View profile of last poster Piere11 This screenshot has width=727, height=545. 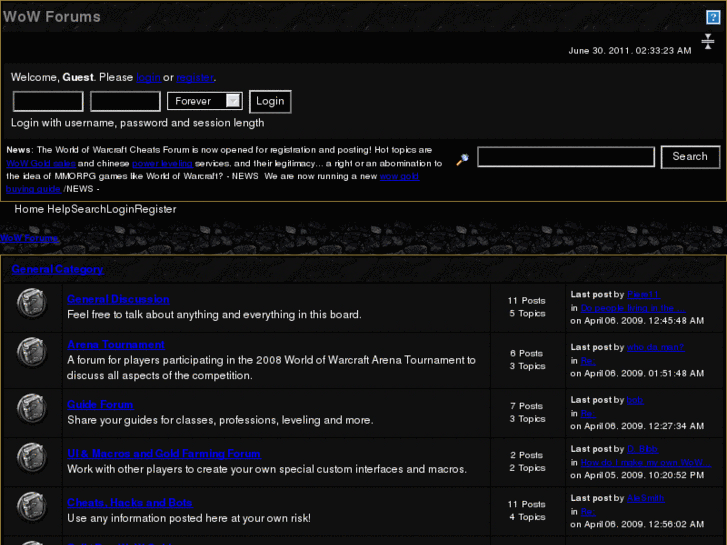pos(643,295)
